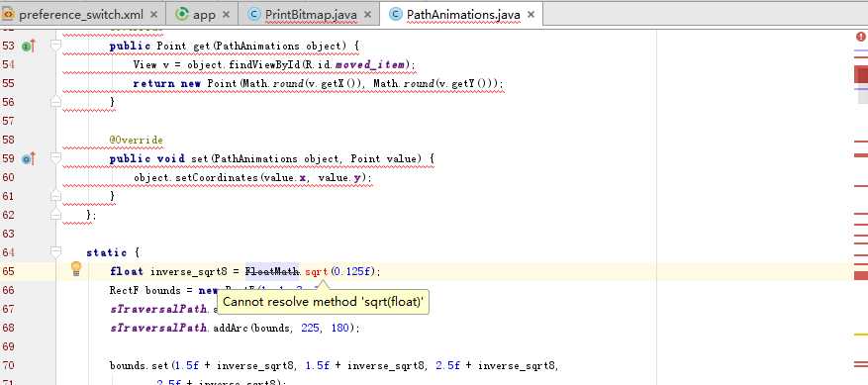
Task: Click the large red error stripe marker
Action: [861, 74]
